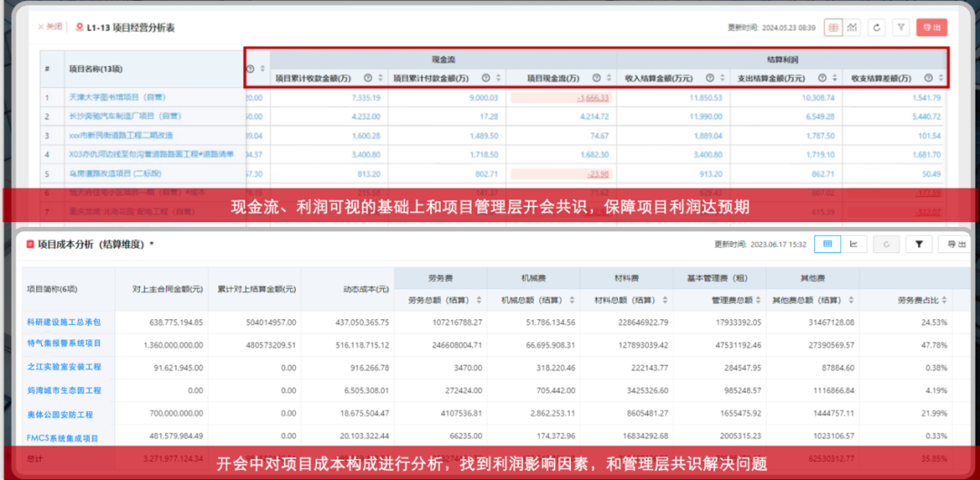Viewport: 980px width, 480px height.
Task: Refresh the L1-13 project analysis report
Action: [877, 27]
